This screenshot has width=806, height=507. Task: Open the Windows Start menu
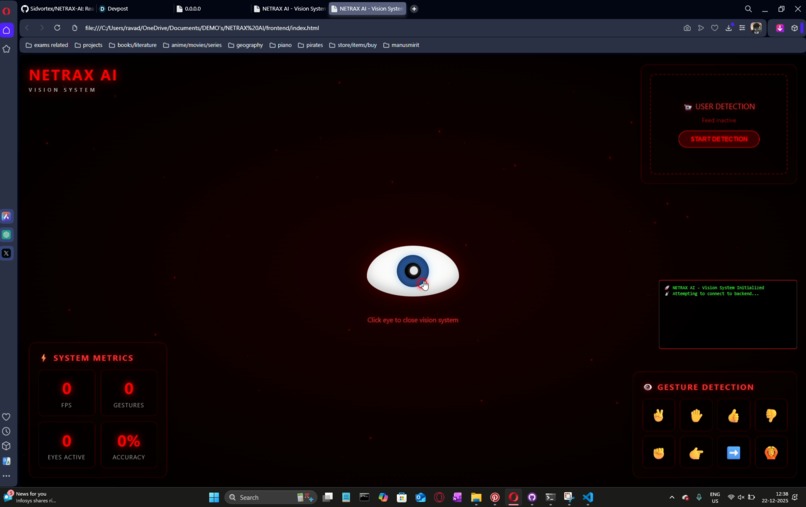[214, 497]
